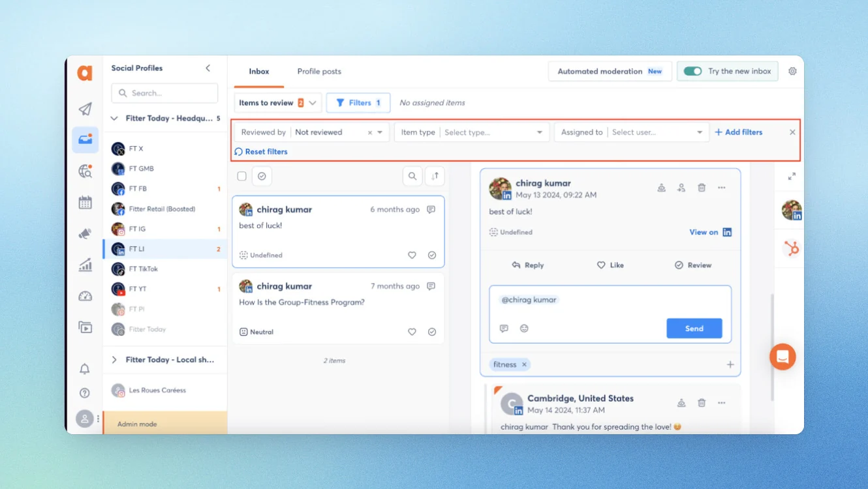
Task: Open the Calendar icon in sidebar
Action: coord(85,202)
